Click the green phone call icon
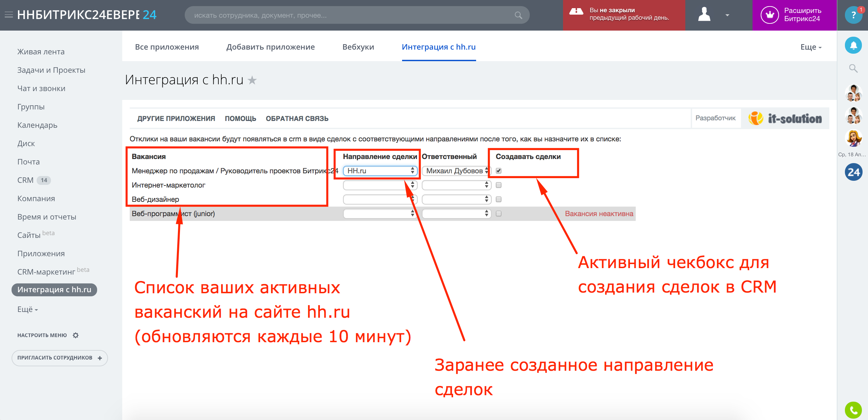This screenshot has height=420, width=868. click(x=853, y=410)
